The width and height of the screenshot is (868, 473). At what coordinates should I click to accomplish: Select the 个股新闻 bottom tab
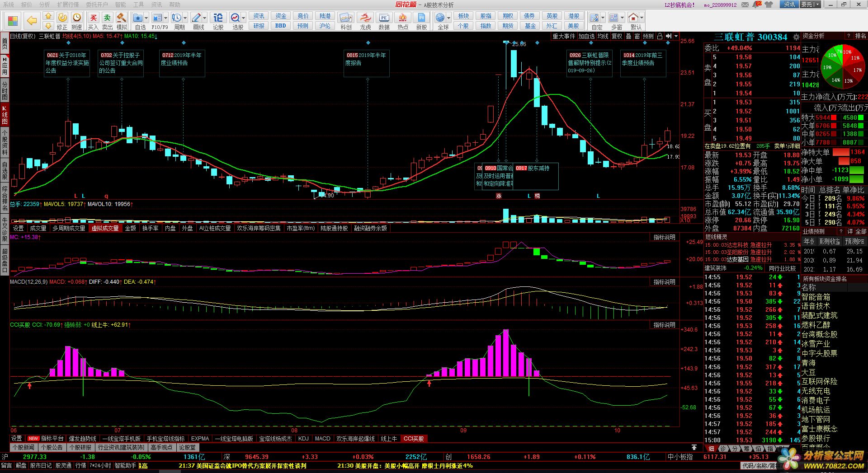pyautogui.click(x=24, y=447)
